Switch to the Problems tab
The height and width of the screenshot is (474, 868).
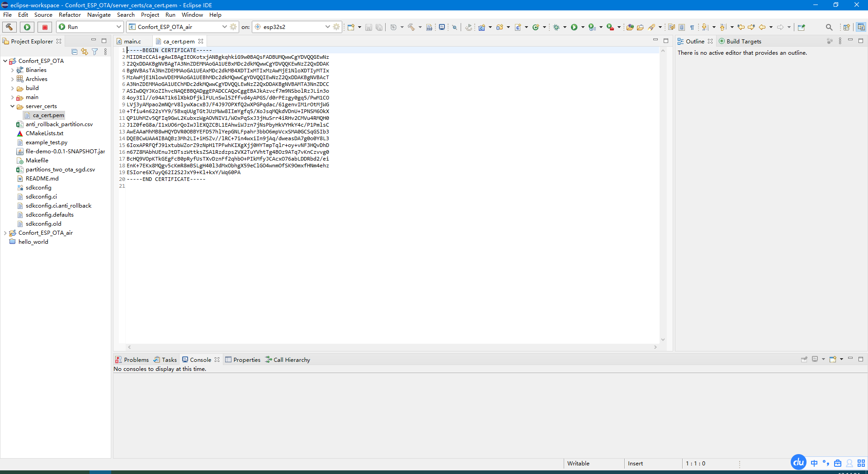point(132,360)
